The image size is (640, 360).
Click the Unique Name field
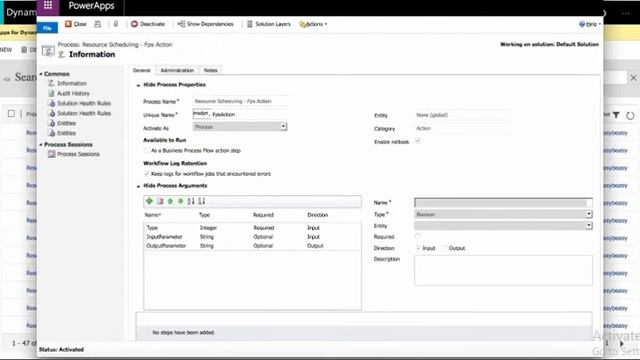tap(240, 114)
